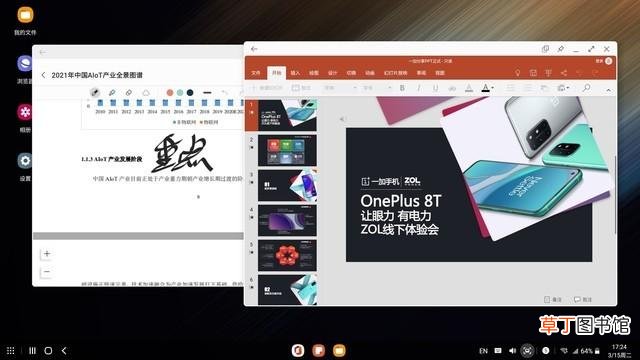The width and height of the screenshot is (640, 360).
Task: Open the shapes dropdown in ribbon
Action: (563, 88)
